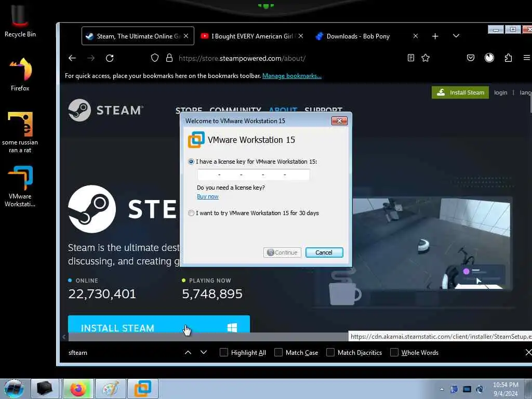Screen dimensions: 532x399
Task: Open the Firefox hamburger menu
Action: (x=527, y=58)
